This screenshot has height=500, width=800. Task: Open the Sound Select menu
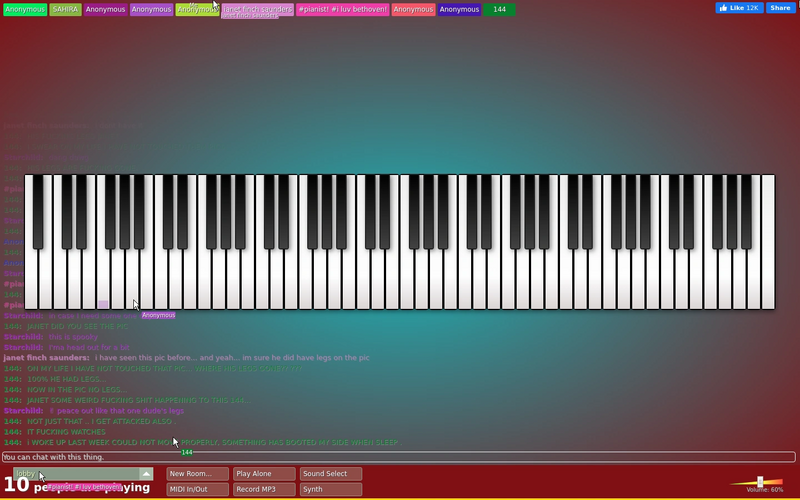point(331,474)
